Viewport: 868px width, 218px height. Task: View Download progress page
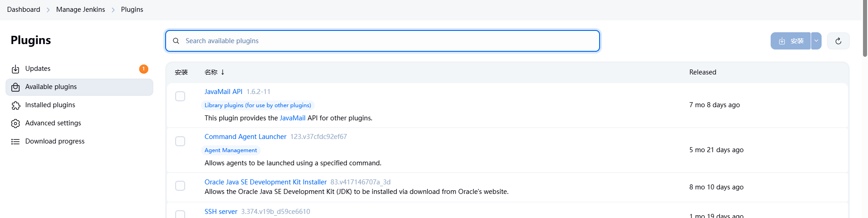coord(79,141)
